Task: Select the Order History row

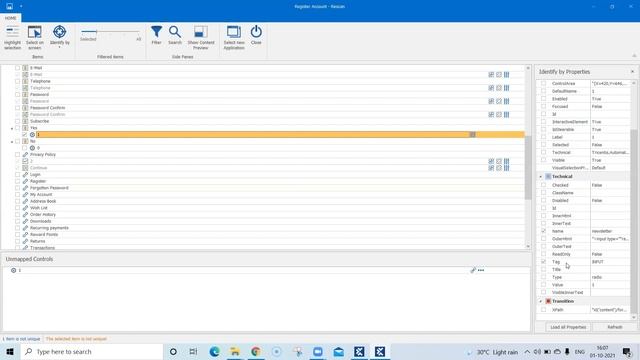Action: [43, 215]
